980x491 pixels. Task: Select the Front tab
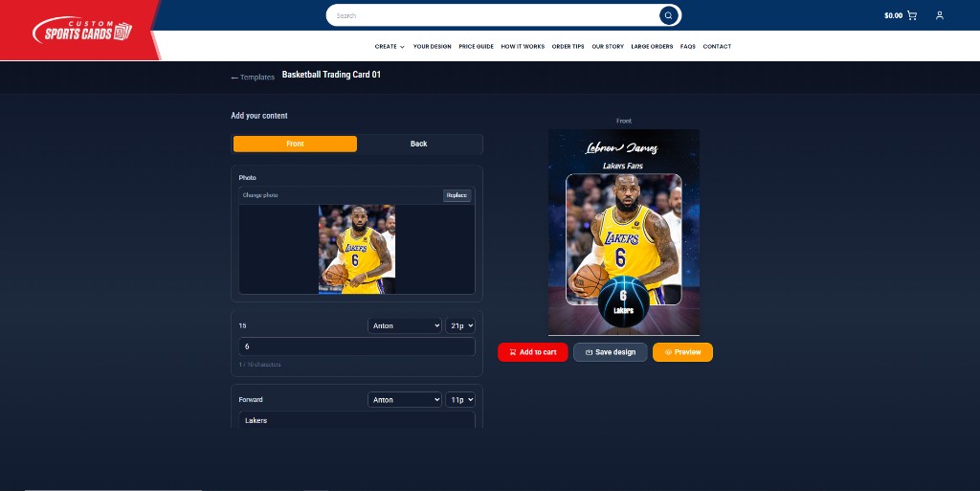(x=295, y=144)
